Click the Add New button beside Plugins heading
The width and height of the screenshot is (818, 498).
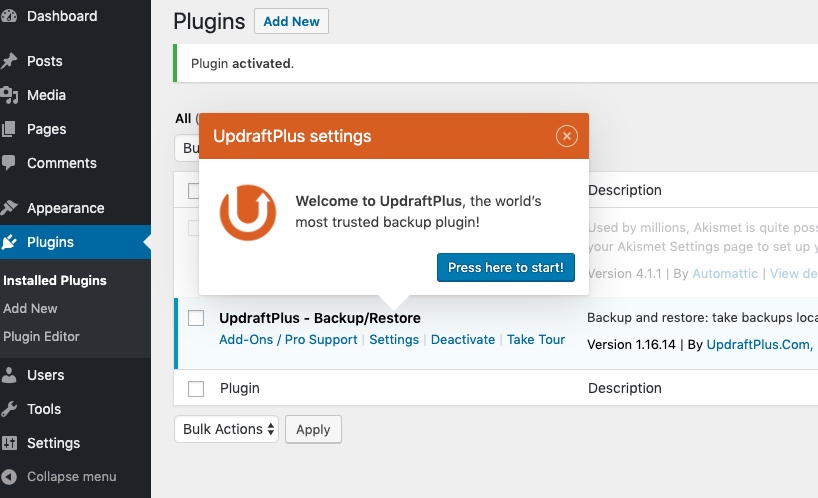tap(291, 21)
